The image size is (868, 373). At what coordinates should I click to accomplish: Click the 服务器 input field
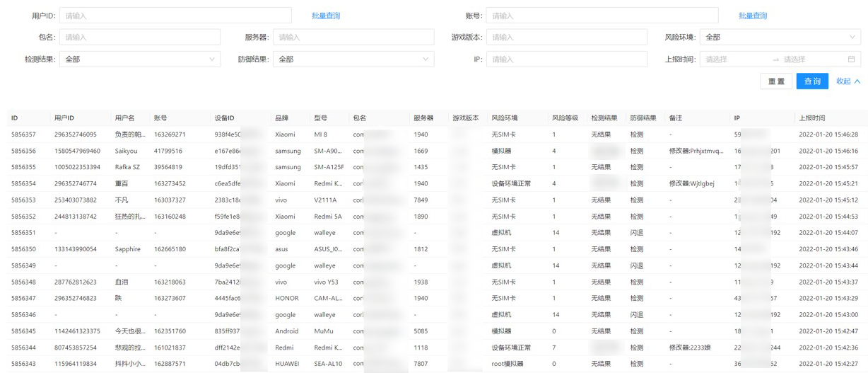click(353, 38)
